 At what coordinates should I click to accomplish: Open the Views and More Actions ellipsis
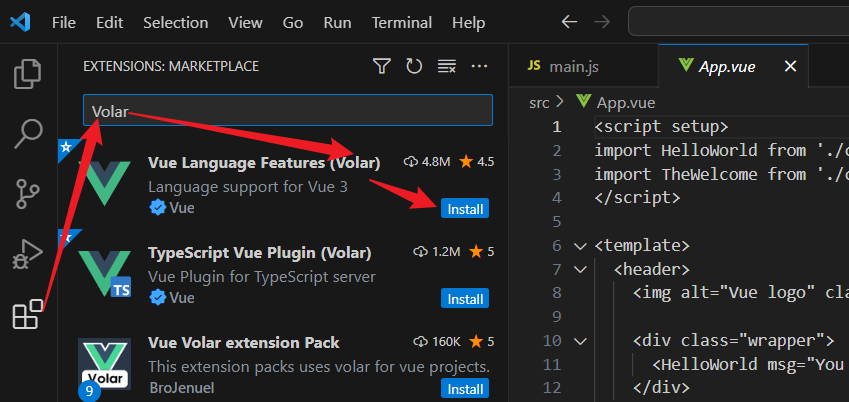(480, 66)
